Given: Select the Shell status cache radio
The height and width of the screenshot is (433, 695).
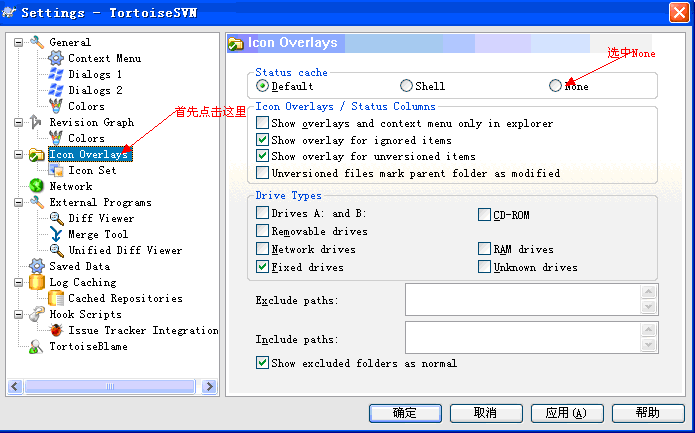Looking at the screenshot, I should (406, 86).
